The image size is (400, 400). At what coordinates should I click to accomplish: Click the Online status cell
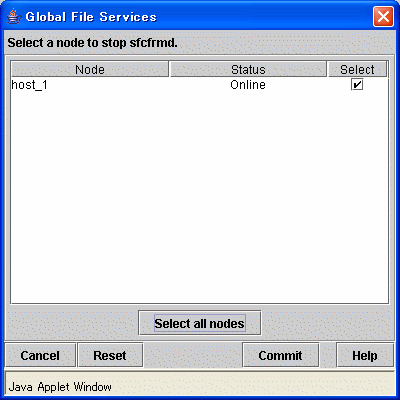coord(248,85)
